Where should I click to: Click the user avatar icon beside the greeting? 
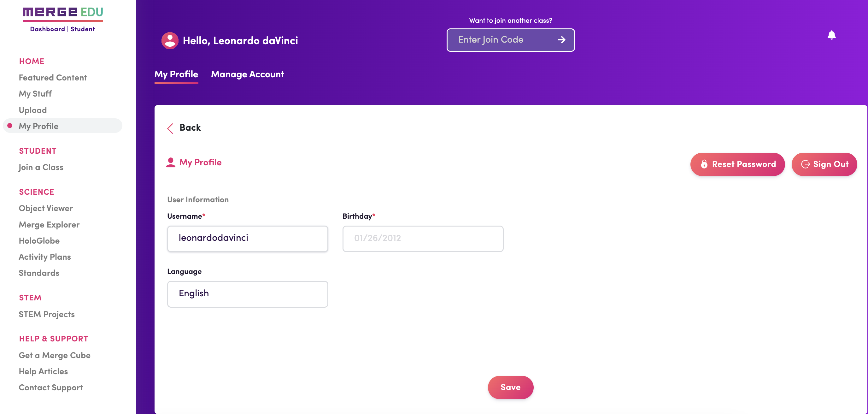coord(170,40)
